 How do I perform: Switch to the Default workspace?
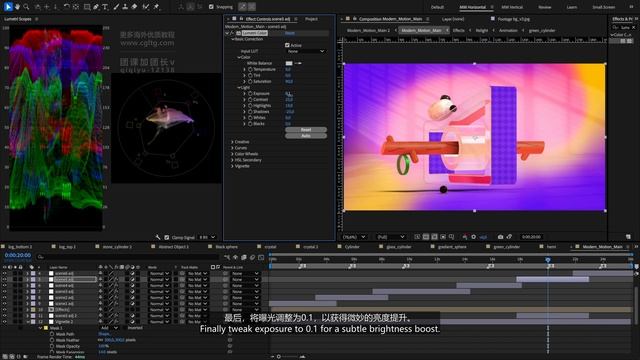pyautogui.click(x=437, y=7)
